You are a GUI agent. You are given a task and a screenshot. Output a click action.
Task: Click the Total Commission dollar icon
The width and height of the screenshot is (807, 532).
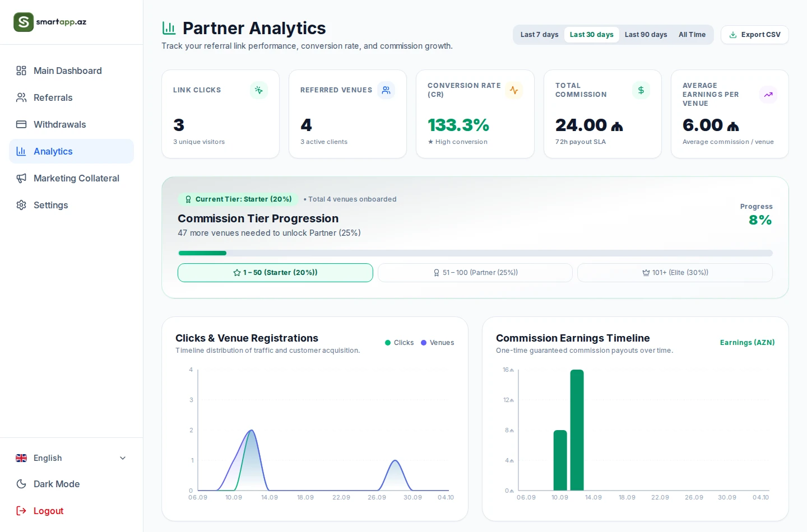tap(641, 90)
